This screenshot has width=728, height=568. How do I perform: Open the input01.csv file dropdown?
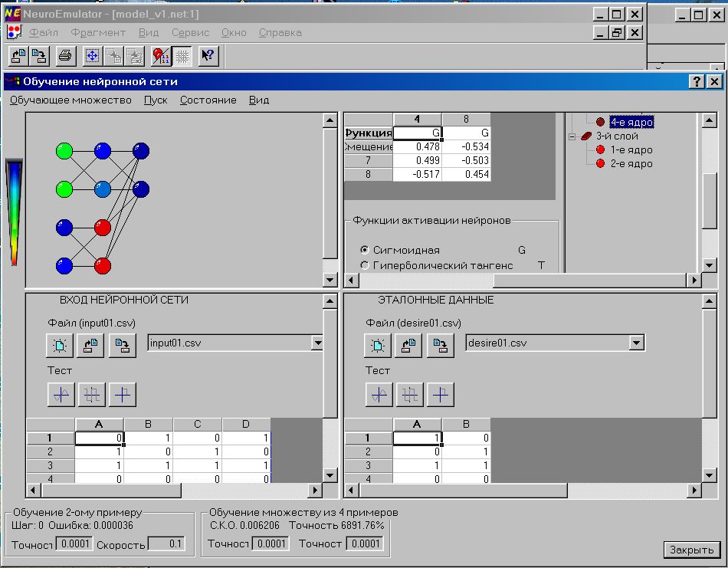click(x=316, y=343)
